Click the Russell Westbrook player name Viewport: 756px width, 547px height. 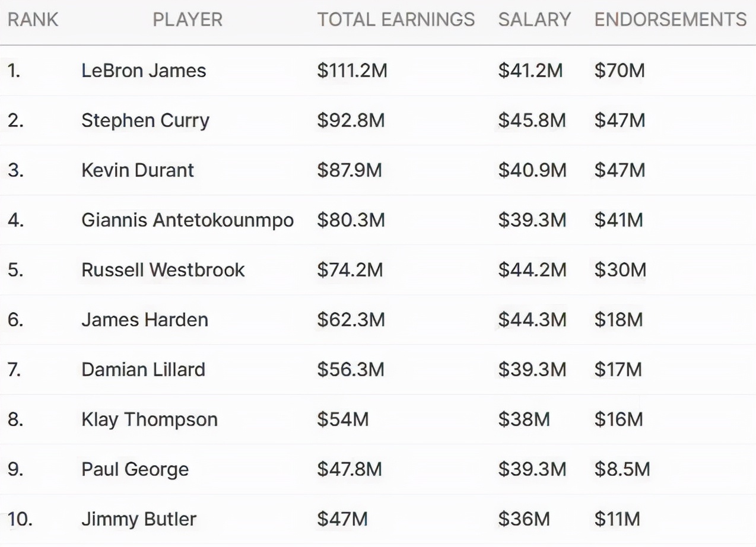tap(163, 270)
